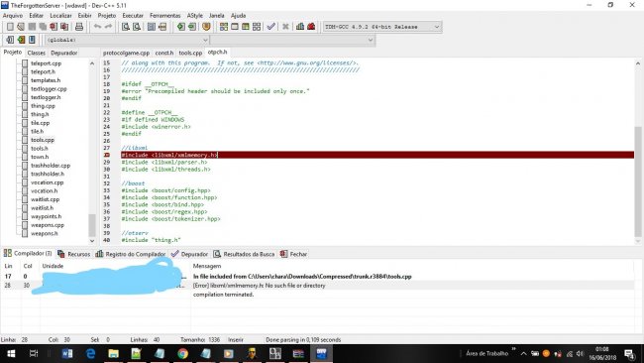Open the Executar menu
Image resolution: width=644 pixels, height=363 pixels.
click(x=133, y=16)
